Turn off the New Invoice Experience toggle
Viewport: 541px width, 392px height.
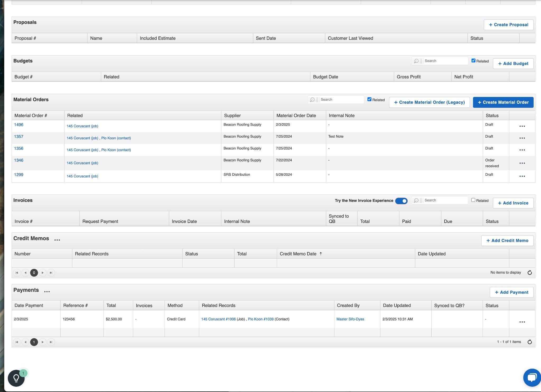[401, 201]
